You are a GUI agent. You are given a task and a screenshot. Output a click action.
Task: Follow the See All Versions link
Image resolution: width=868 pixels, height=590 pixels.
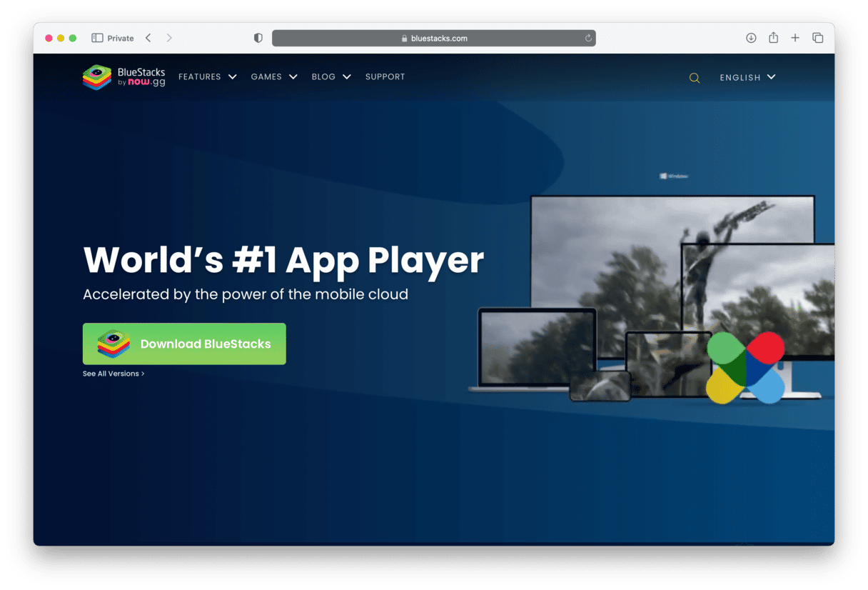coord(113,374)
